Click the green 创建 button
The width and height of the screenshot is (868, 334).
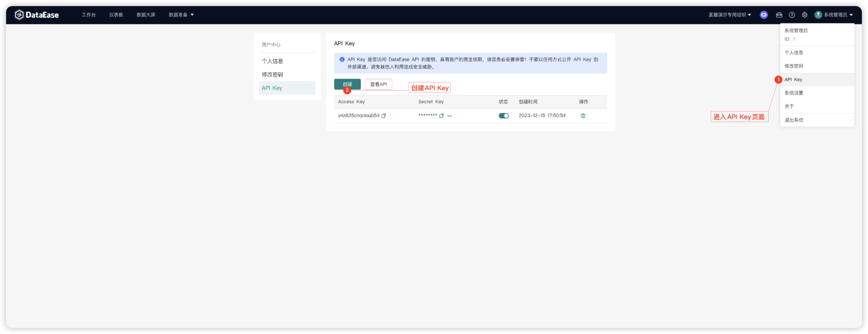[347, 84]
